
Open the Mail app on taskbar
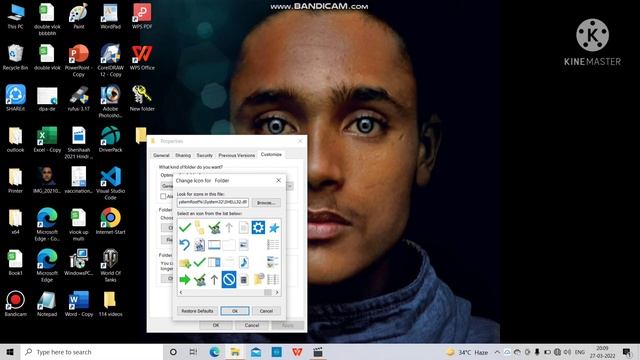256,352
